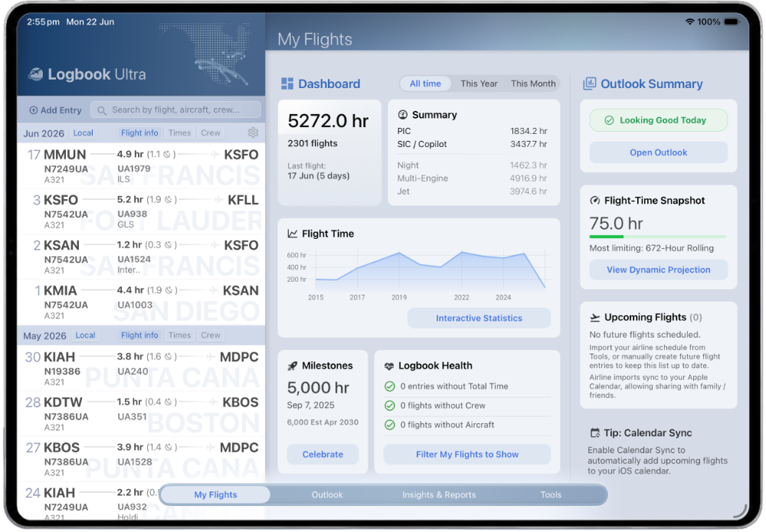Screen dimensions: 766x532
Task: Click the Dashboard grid icon
Action: 287,83
